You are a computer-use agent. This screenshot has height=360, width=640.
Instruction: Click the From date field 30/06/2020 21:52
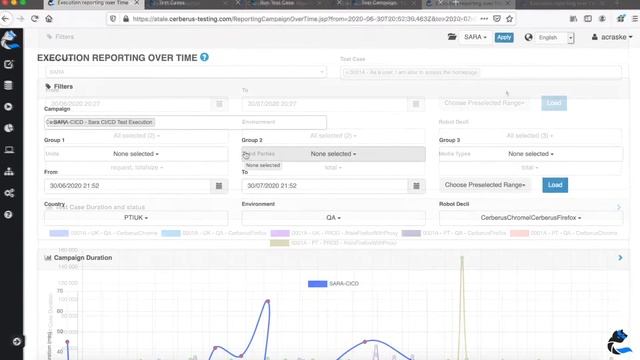[127, 186]
